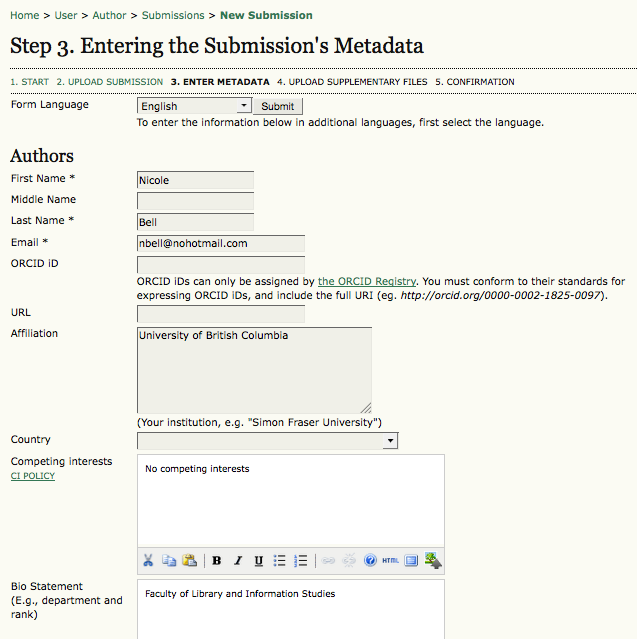The image size is (637, 639).
Task: Click the ORCID iD input field
Action: click(x=221, y=265)
